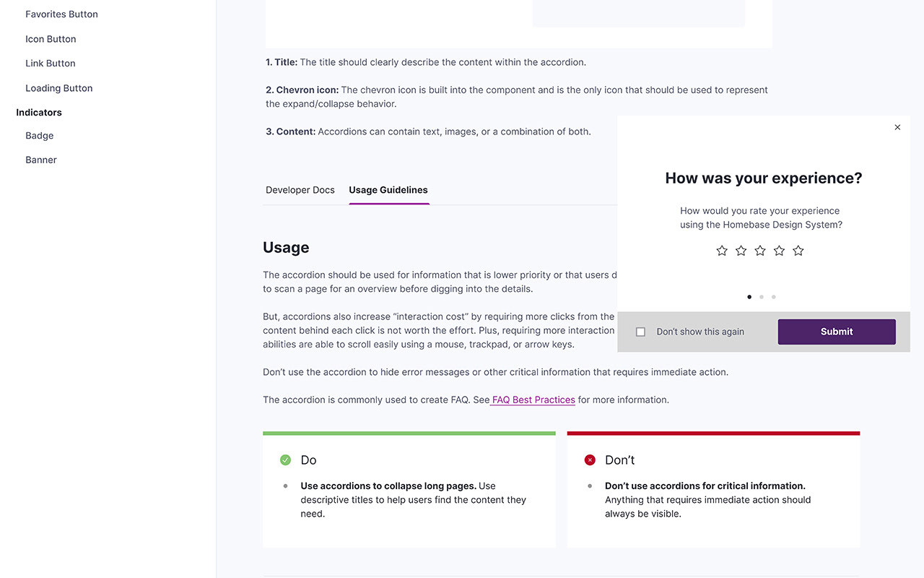Jump to third survey page dot
The height and width of the screenshot is (578, 924).
774,297
